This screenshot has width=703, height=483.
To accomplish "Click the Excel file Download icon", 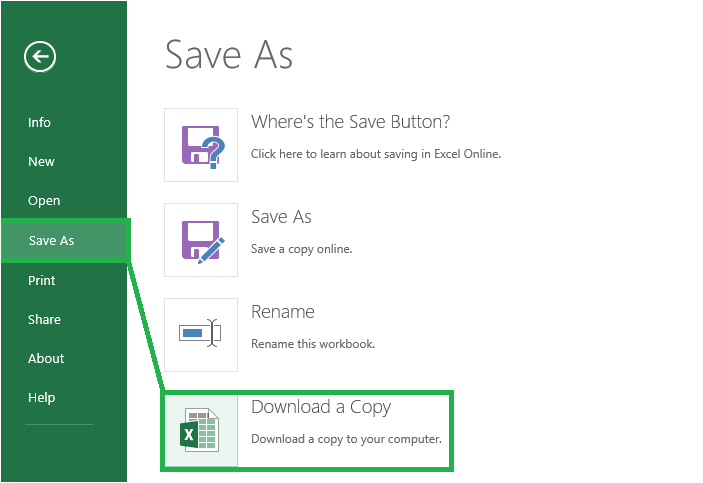I will (x=201, y=431).
